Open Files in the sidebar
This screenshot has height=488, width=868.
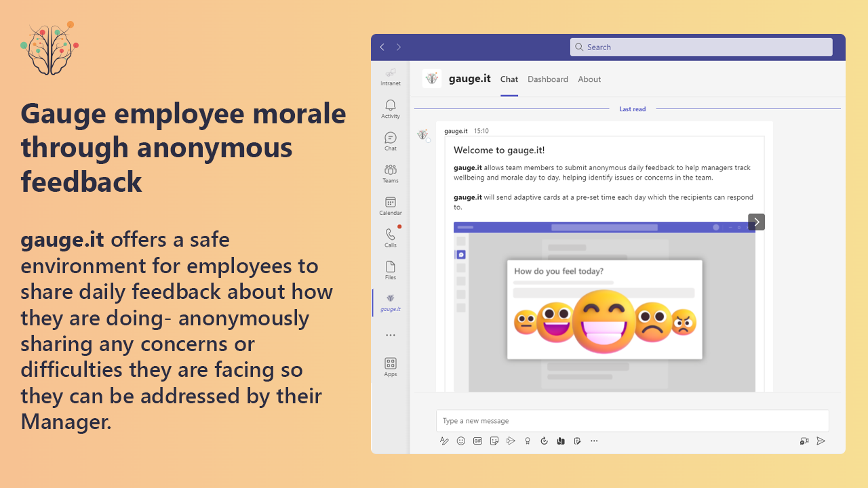pos(391,270)
